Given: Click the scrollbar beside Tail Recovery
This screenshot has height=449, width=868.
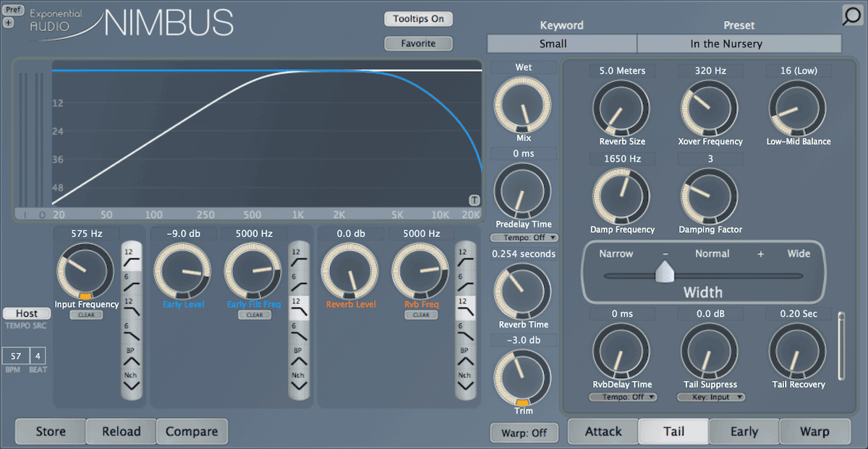Looking at the screenshot, I should [x=841, y=346].
